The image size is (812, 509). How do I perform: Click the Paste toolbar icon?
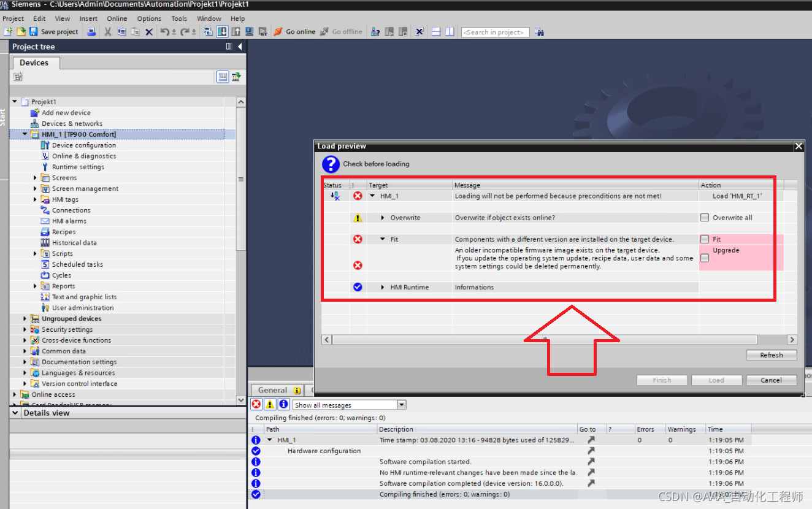coord(135,32)
